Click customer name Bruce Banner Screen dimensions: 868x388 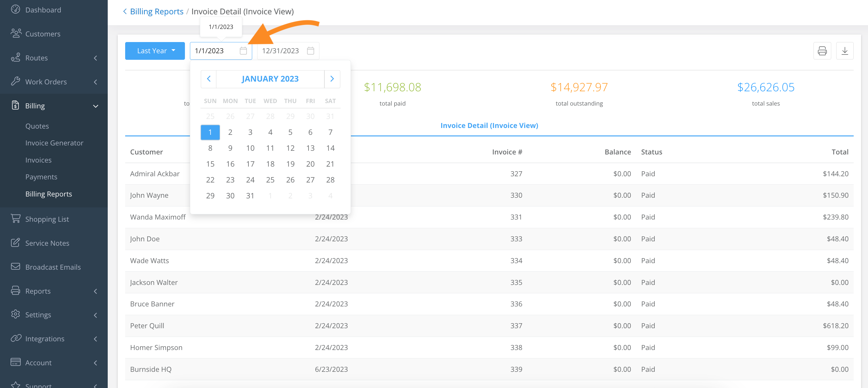tap(152, 304)
